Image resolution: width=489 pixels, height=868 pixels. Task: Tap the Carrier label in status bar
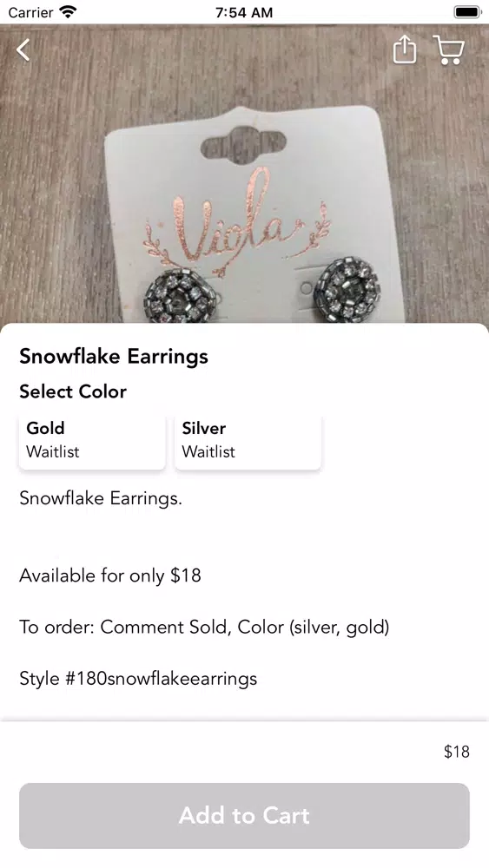click(x=30, y=12)
